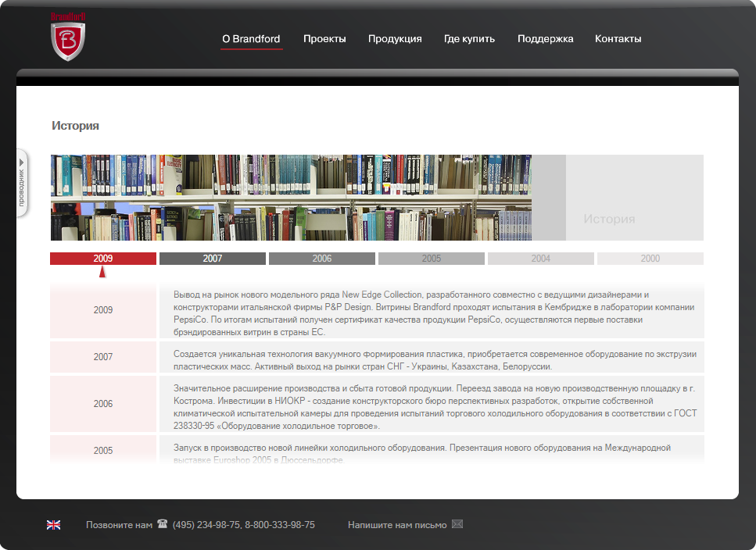The image size is (756, 550).
Task: Select the 2006 timeline tab
Action: (x=322, y=259)
